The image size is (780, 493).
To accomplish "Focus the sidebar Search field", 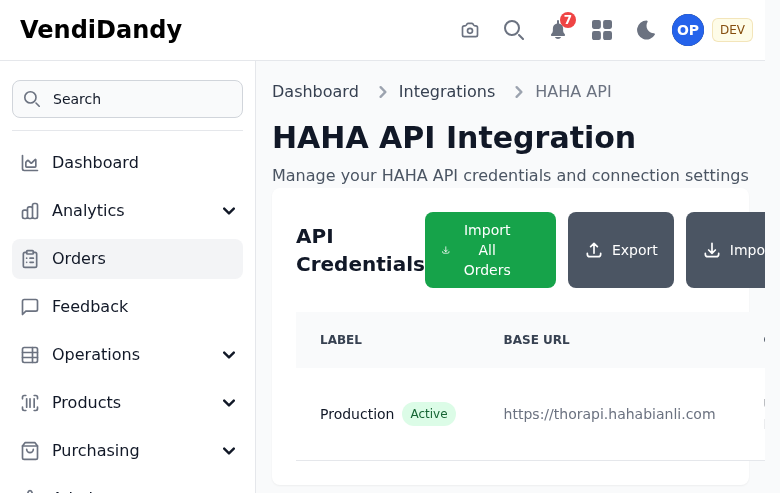I will 128,99.
